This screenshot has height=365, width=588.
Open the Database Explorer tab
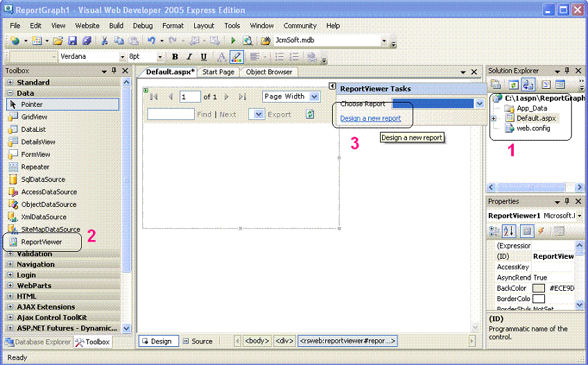pyautogui.click(x=38, y=342)
